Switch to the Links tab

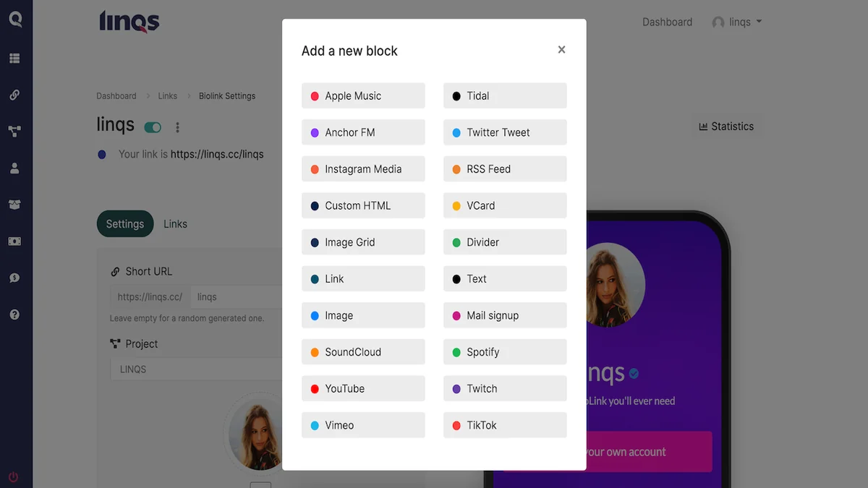click(x=175, y=224)
